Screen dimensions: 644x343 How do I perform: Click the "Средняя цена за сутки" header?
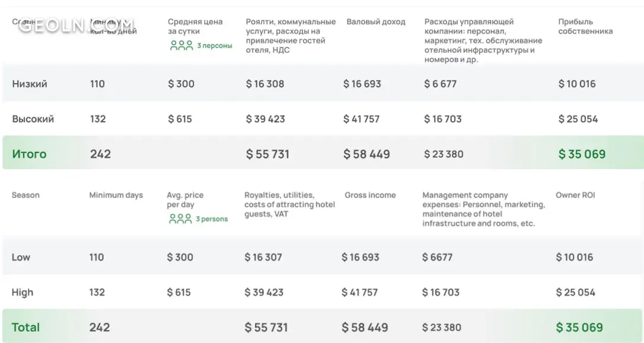[195, 26]
